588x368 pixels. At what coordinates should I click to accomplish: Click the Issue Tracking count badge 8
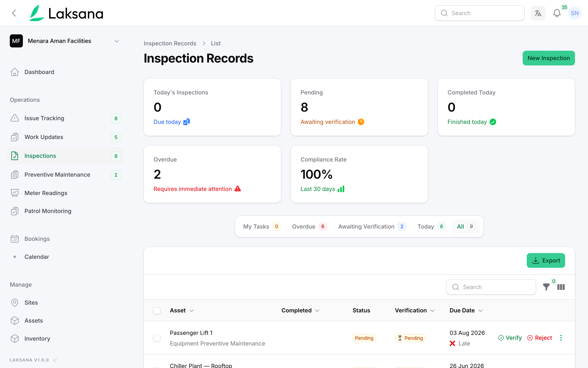pyautogui.click(x=116, y=118)
